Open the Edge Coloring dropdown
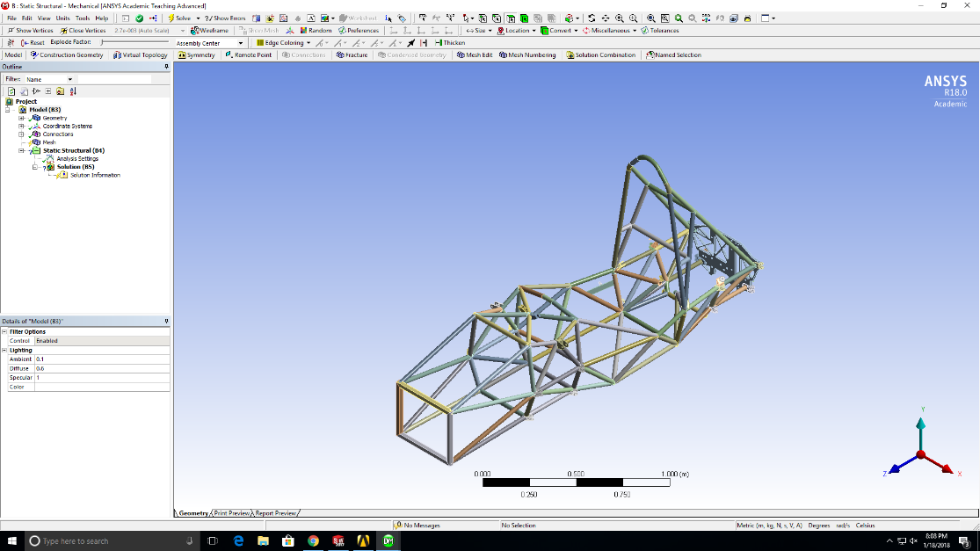Screen dimensions: 980x551 [x=283, y=43]
